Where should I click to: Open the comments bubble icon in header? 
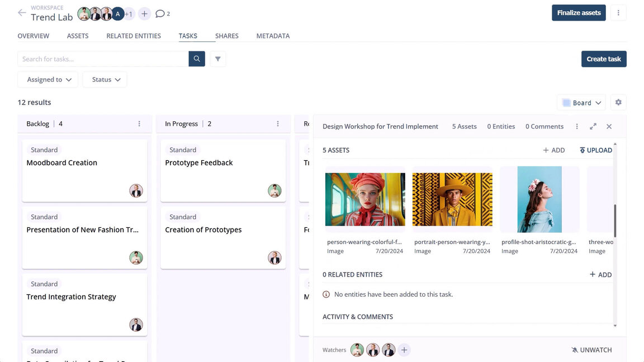[160, 13]
